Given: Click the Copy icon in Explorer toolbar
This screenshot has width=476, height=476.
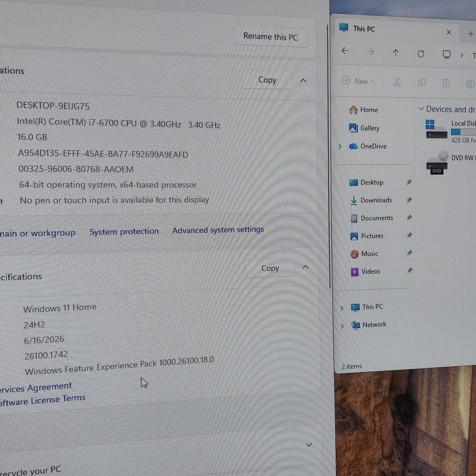Looking at the screenshot, I should pos(422,83).
